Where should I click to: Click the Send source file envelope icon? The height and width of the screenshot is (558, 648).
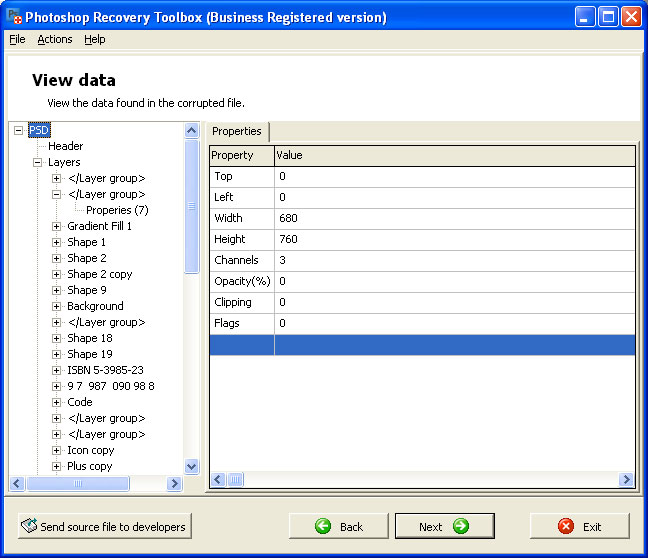tap(30, 526)
